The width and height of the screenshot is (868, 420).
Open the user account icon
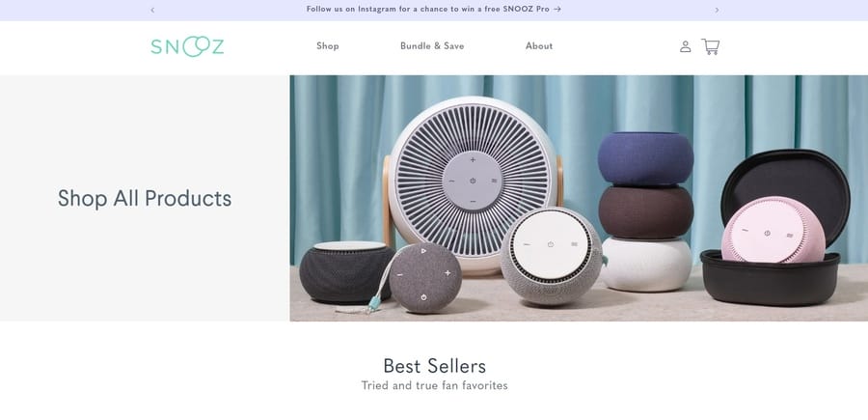coord(686,46)
